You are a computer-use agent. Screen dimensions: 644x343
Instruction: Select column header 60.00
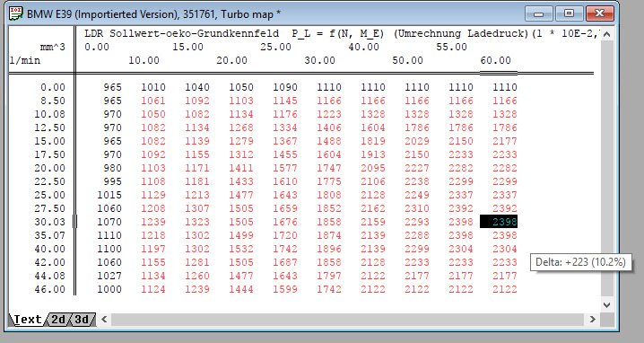click(x=496, y=60)
